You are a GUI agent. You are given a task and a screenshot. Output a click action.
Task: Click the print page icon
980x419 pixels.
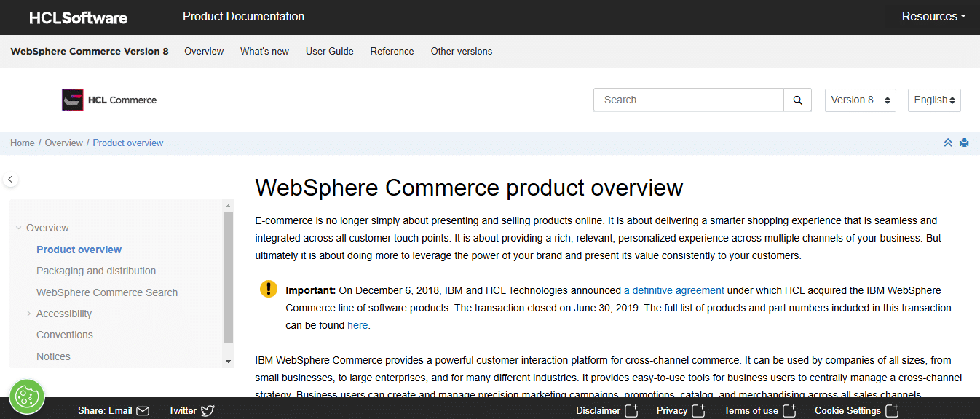click(964, 143)
